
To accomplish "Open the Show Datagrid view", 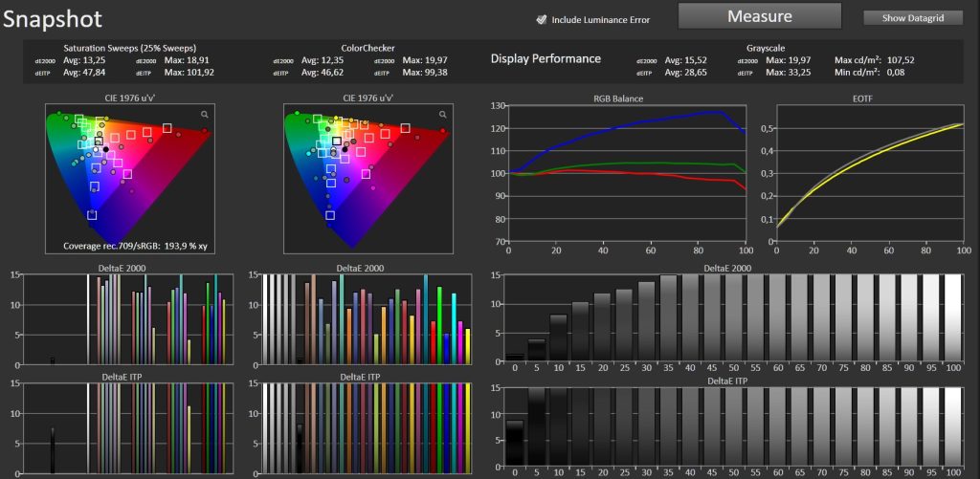I will pos(913,18).
